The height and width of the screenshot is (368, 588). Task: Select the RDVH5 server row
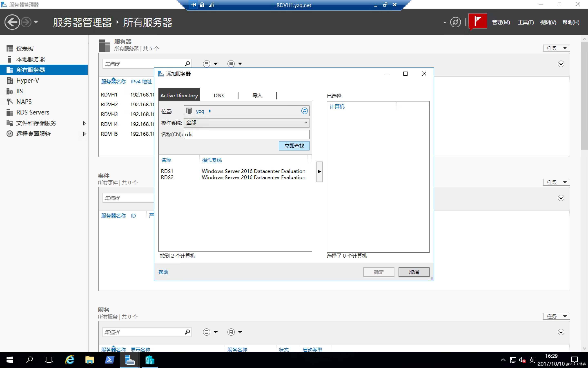pyautogui.click(x=127, y=134)
